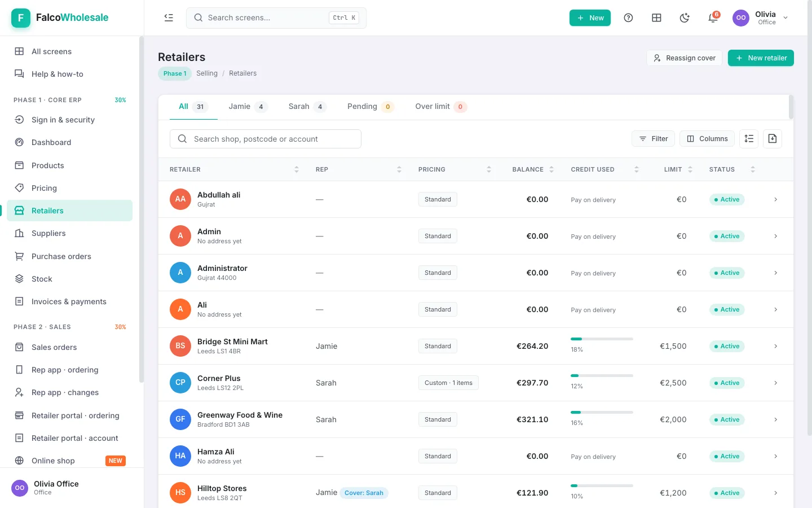Sort by the Balance column
The height and width of the screenshot is (508, 812).
(533, 169)
